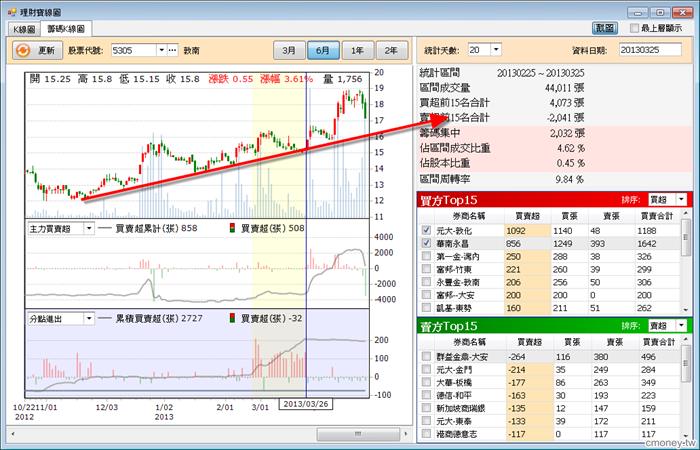Open the stock code browse ellipsis button
Viewport: 700px width, 450px height.
click(173, 50)
